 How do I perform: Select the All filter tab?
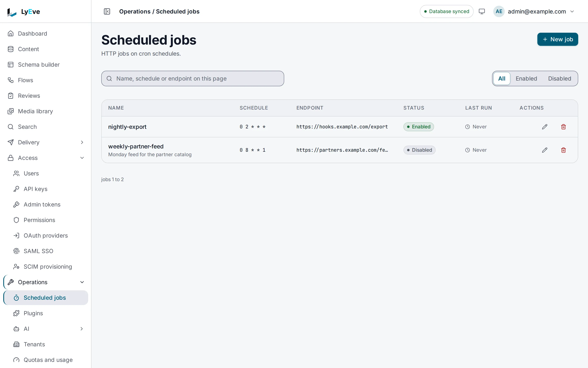pyautogui.click(x=501, y=79)
